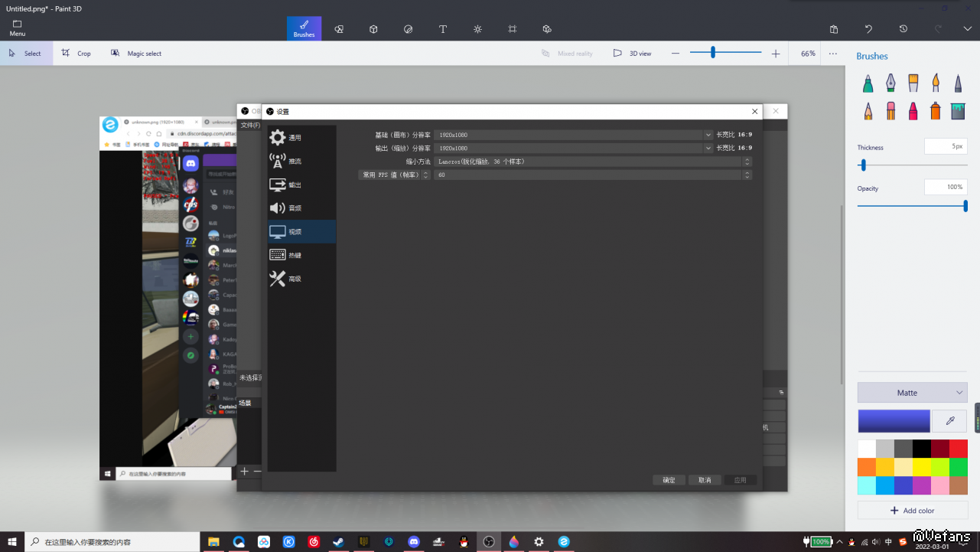980x552 pixels.
Task: Open the 3D shapes tab
Action: [373, 29]
